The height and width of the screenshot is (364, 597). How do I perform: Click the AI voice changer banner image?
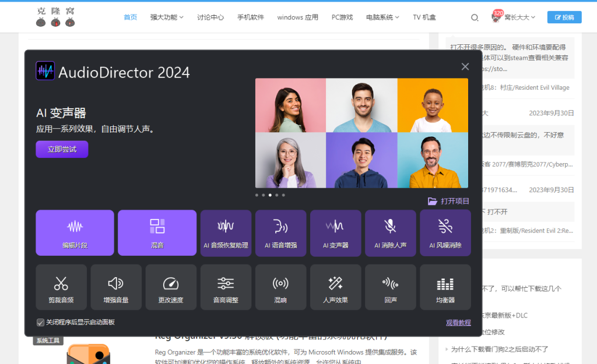pos(361,133)
